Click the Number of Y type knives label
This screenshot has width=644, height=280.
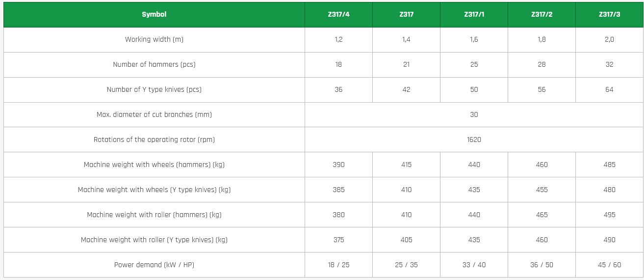tap(154, 89)
